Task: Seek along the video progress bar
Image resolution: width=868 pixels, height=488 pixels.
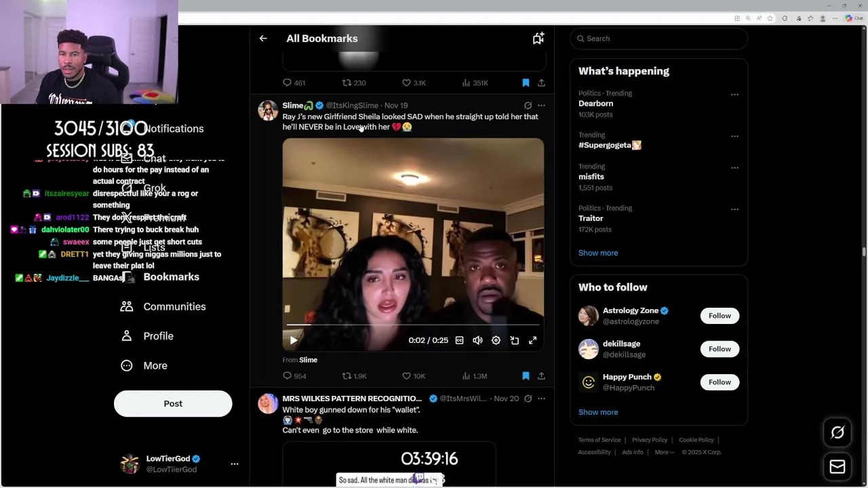Action: point(413,325)
